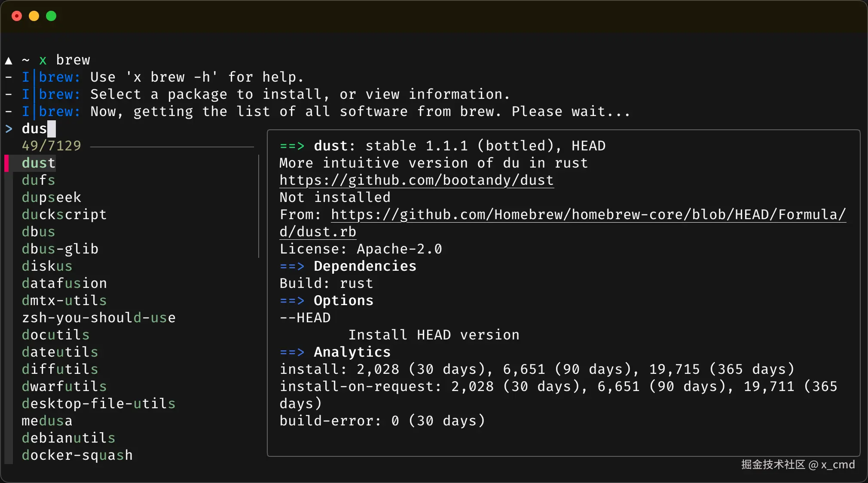The height and width of the screenshot is (483, 868).
Task: Select docker-squash in the package list
Action: [x=77, y=455]
